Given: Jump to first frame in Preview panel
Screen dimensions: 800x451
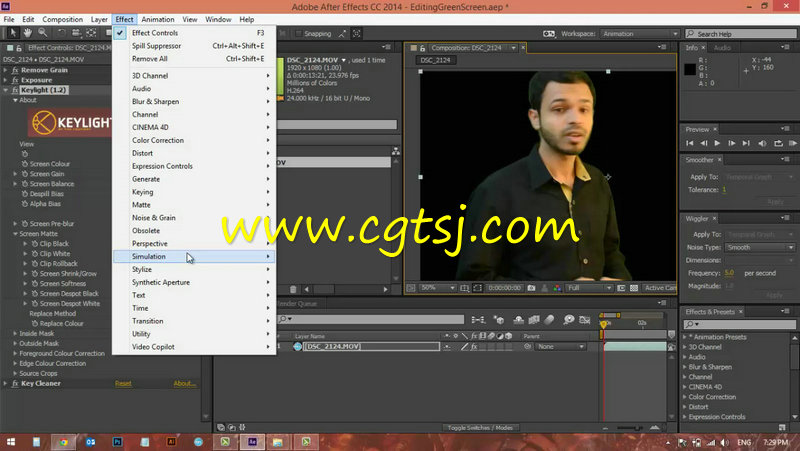Looking at the screenshot, I should [689, 143].
